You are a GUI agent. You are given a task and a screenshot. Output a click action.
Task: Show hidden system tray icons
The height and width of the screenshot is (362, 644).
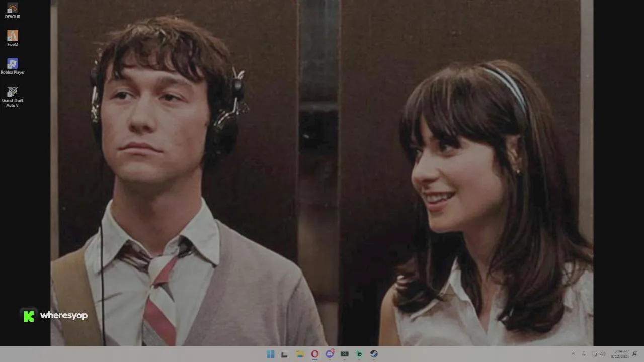(573, 354)
